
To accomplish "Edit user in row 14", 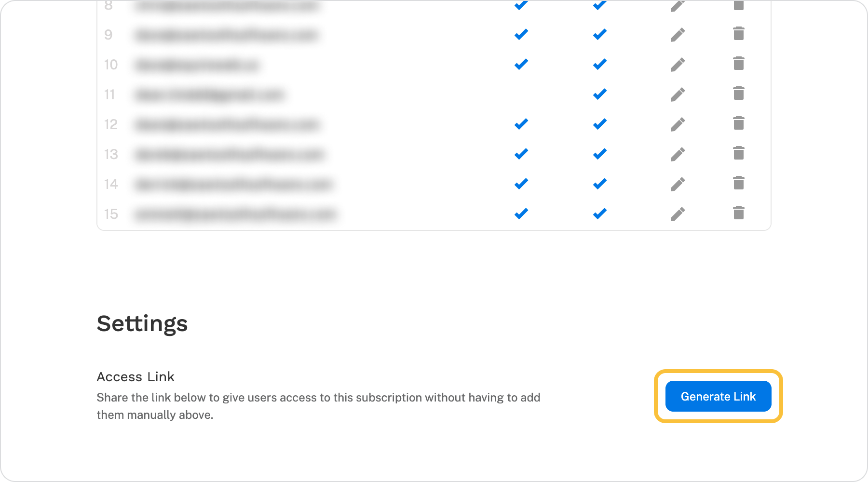I will click(678, 184).
